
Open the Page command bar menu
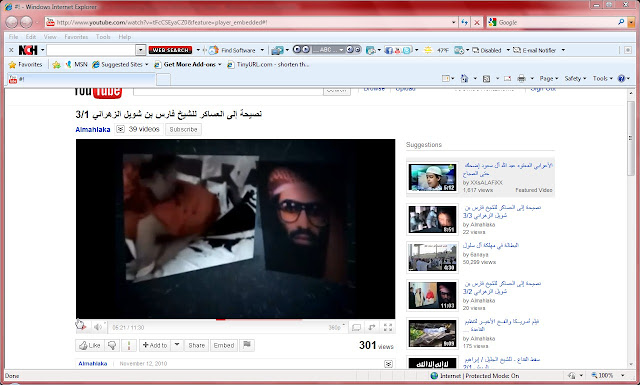point(549,78)
